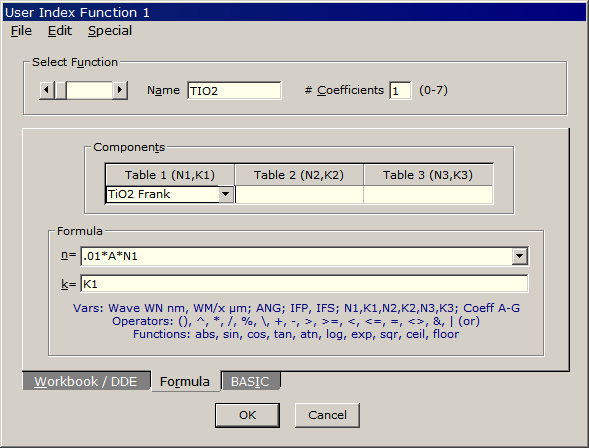589x448 pixels.
Task: Switch to the BASIC tab
Action: pos(250,381)
